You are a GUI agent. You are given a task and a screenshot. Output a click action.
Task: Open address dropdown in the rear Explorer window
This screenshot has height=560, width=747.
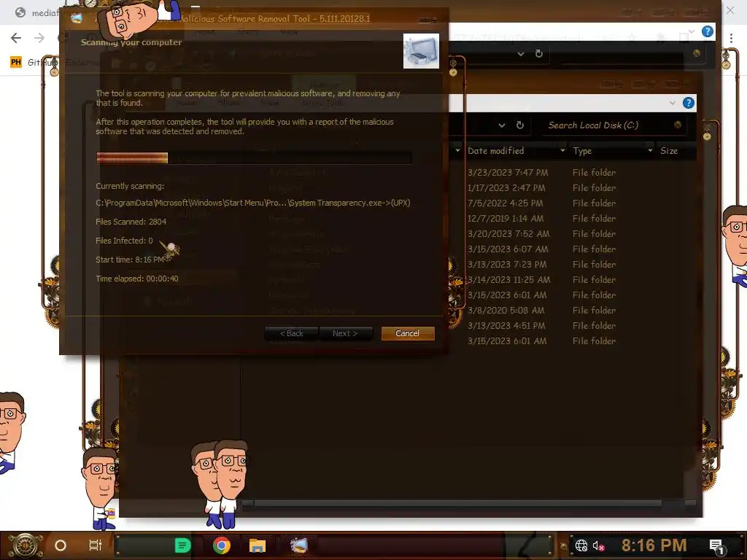pyautogui.click(x=521, y=54)
